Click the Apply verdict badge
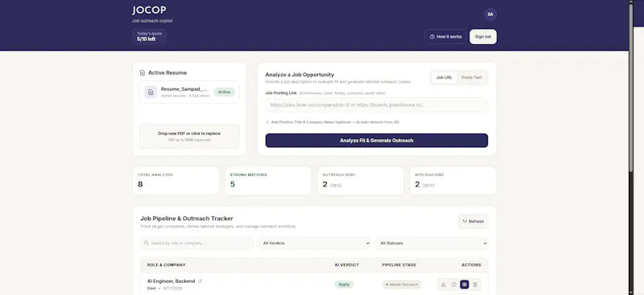Image resolution: width=644 pixels, height=295 pixels. tap(345, 285)
